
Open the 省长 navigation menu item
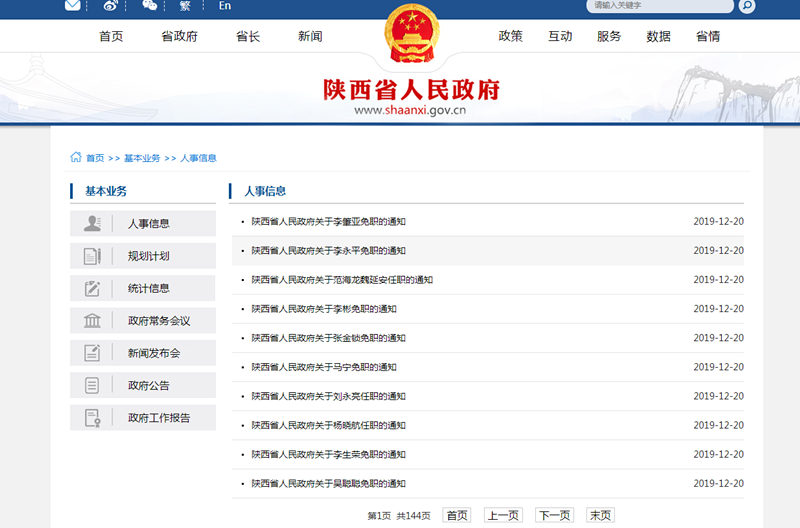[248, 36]
